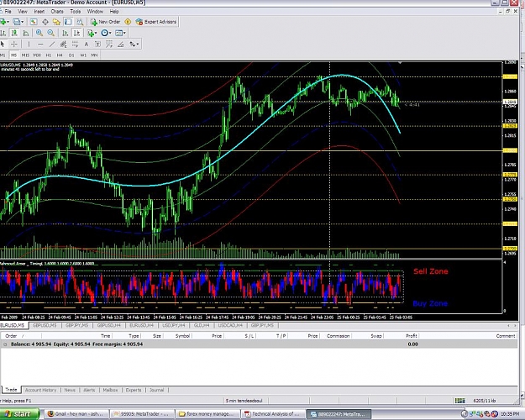Expand the arrows objects dropdown

[x=137, y=45]
